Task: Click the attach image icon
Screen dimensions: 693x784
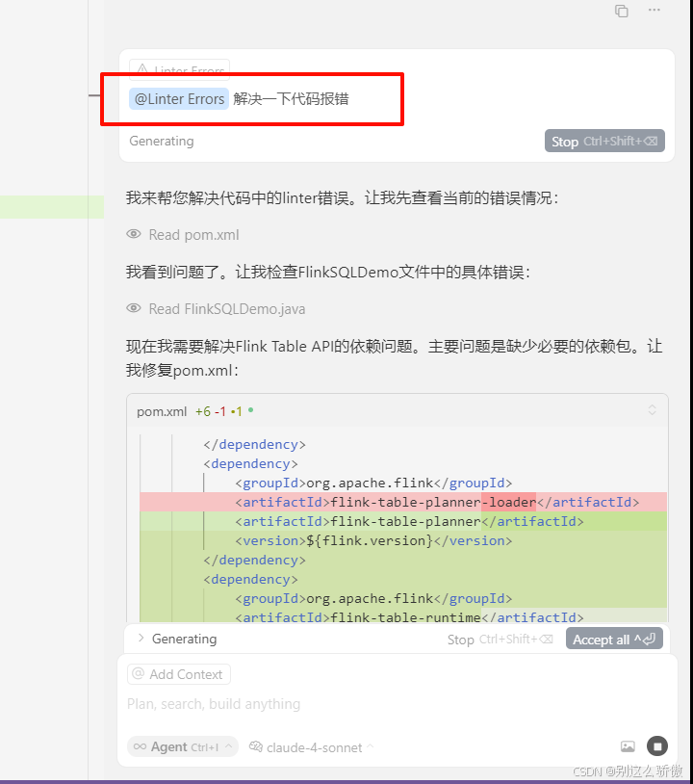Action: (628, 746)
